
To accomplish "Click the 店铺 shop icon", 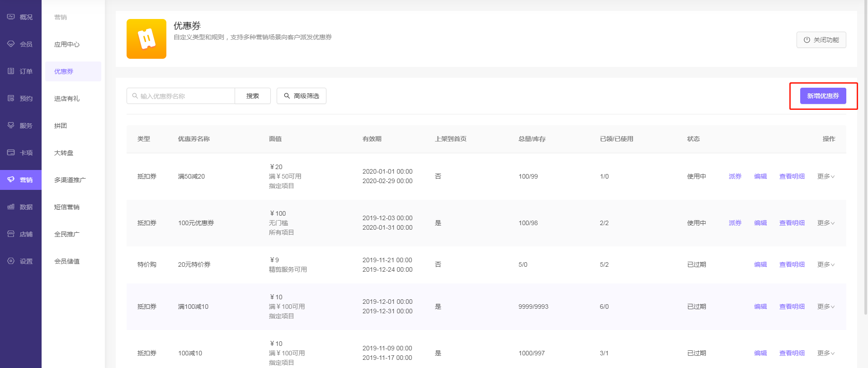I will (11, 234).
